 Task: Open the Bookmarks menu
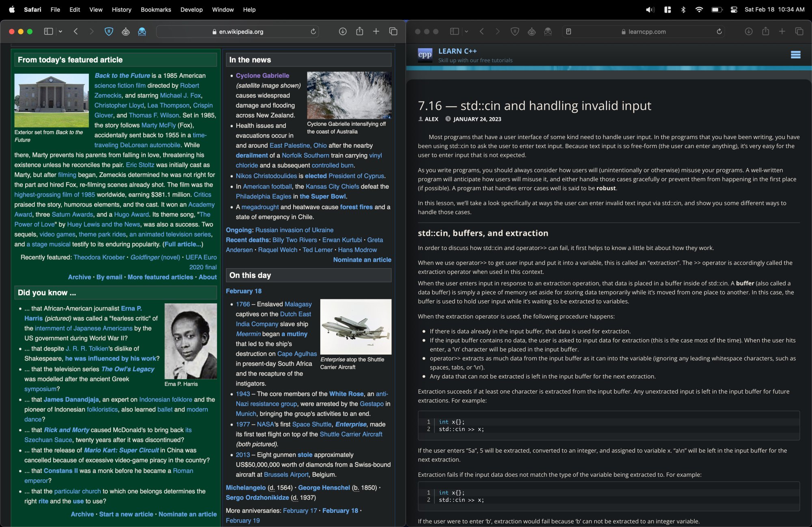point(155,9)
